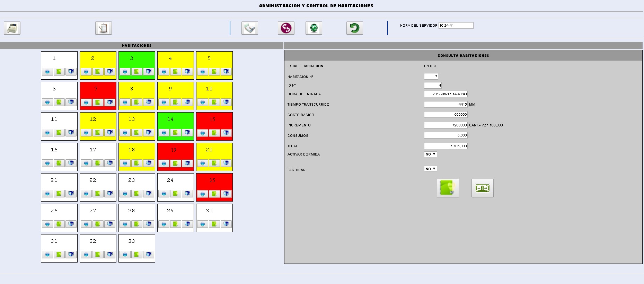644x284 pixels.
Task: Click the green notebook with lightbulb button in details panel
Action: pos(448,188)
